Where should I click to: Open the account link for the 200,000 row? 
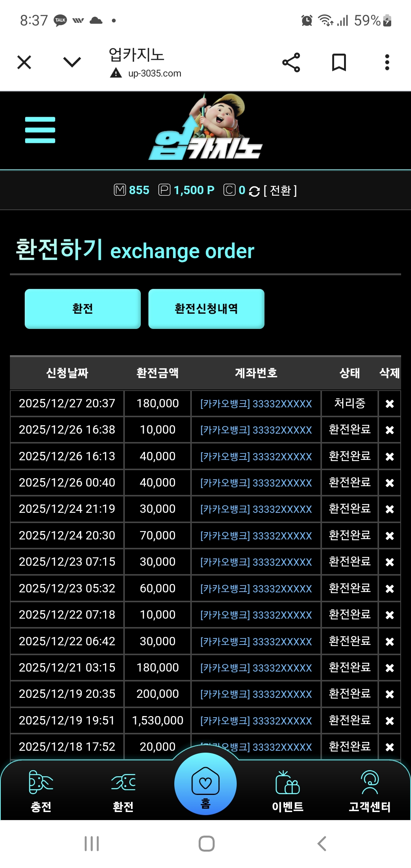coord(256,694)
